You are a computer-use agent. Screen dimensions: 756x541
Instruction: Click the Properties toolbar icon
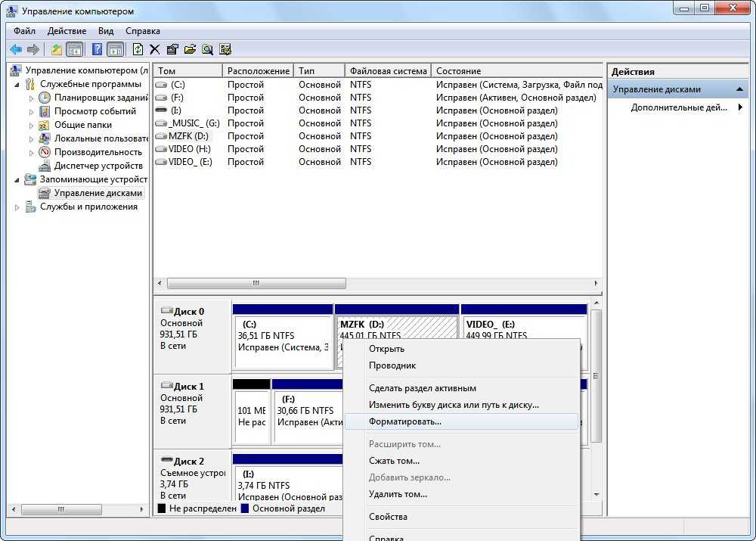tap(172, 49)
